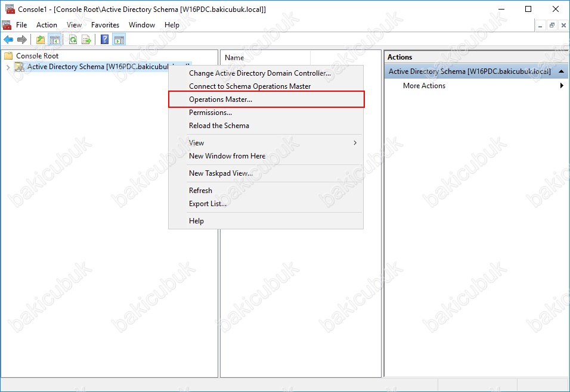
Task: Select New Taskpad View...
Action: [266, 173]
